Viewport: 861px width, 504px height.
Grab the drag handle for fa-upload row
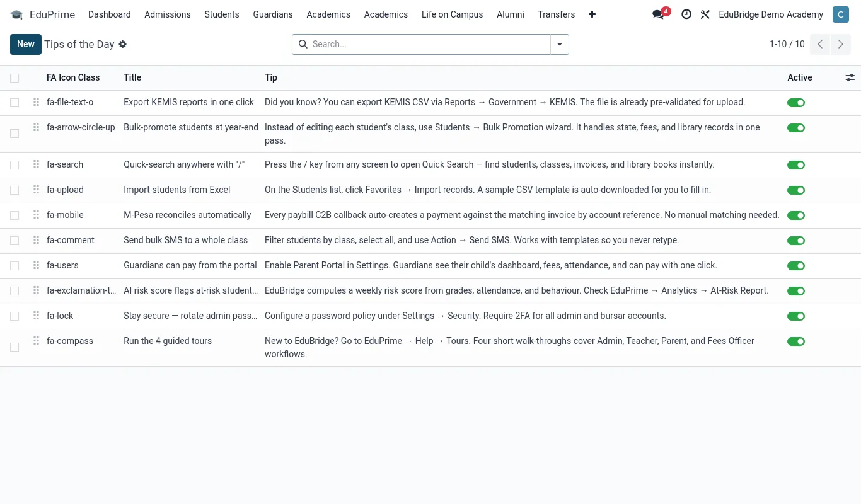(x=36, y=190)
